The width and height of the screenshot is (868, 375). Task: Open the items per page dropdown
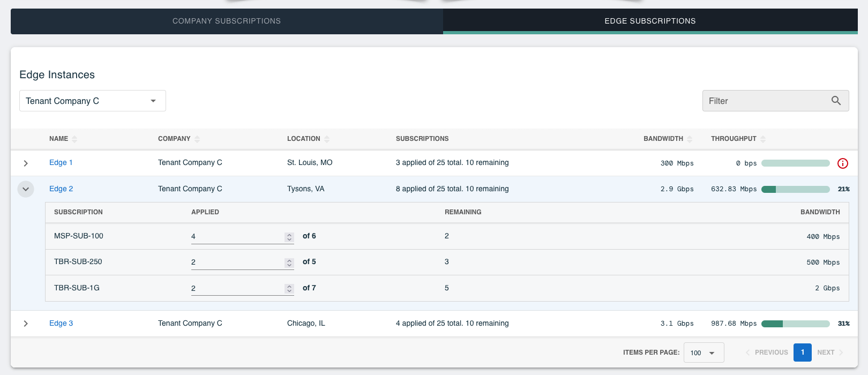tap(704, 352)
